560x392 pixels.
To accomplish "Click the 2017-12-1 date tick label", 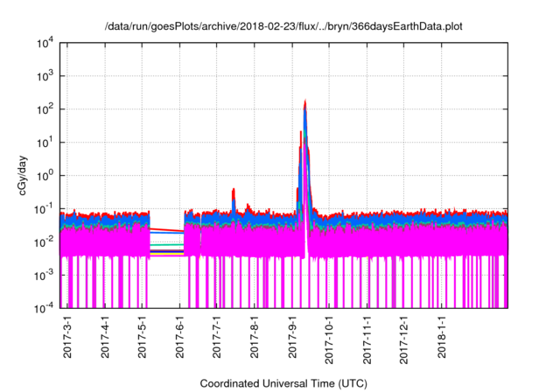I will 404,339.
